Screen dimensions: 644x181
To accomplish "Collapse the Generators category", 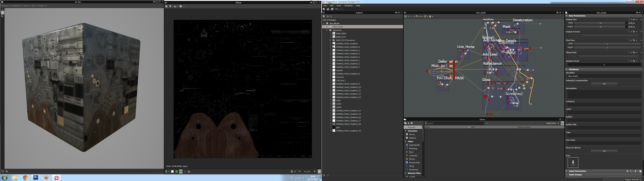I will pyautogui.click(x=405, y=131).
